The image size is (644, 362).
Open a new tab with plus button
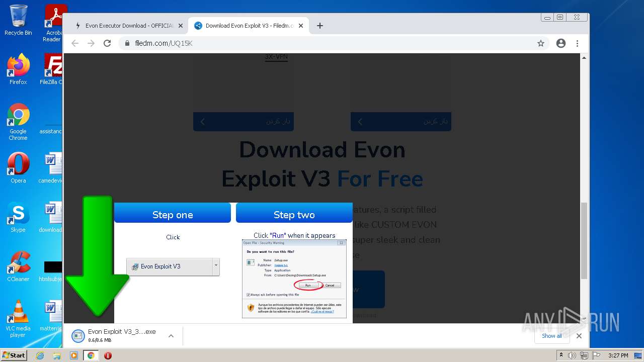[319, 26]
